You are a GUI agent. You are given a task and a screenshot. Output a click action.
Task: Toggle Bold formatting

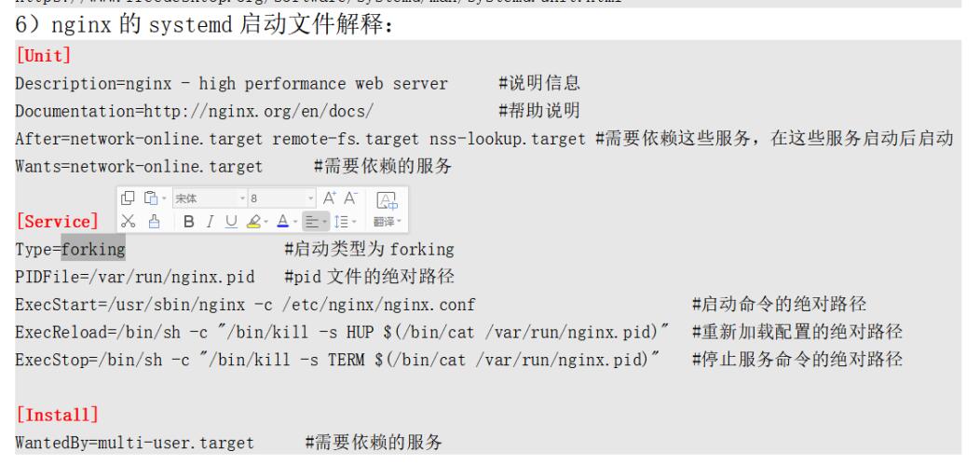[x=188, y=221]
